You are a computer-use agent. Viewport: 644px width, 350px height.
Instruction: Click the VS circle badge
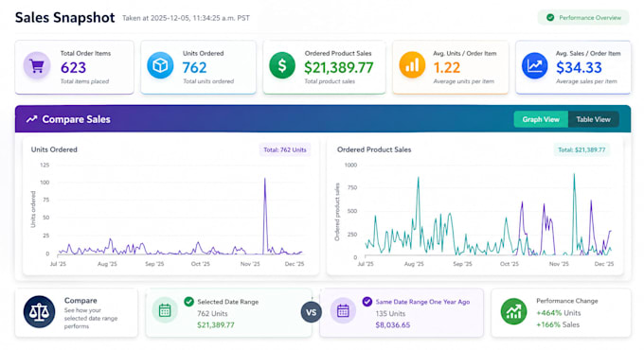point(311,312)
